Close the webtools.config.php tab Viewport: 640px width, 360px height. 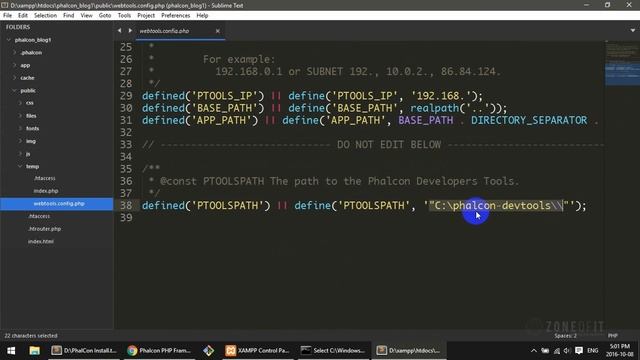click(218, 31)
